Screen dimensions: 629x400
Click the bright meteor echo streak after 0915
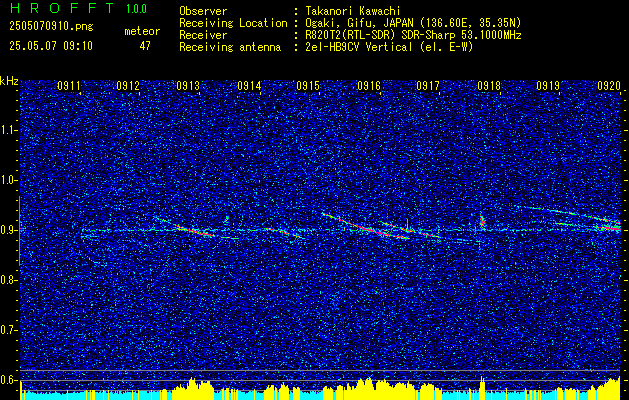[x=365, y=226]
